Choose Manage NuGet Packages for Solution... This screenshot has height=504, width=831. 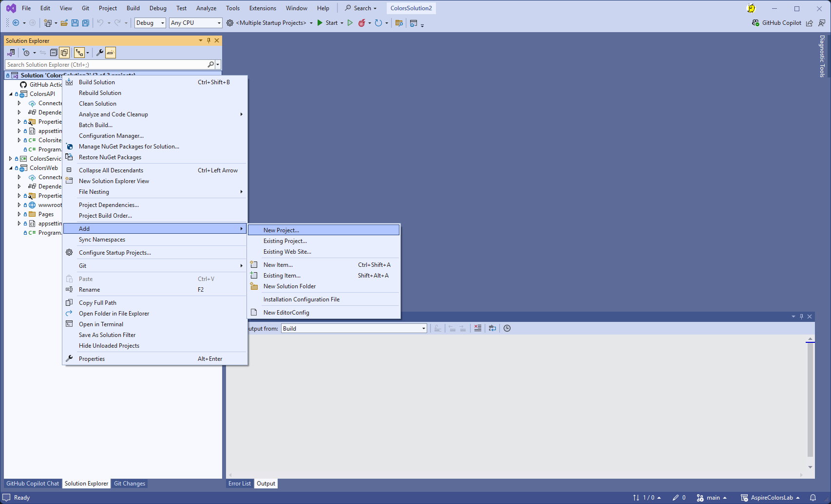[x=129, y=147]
